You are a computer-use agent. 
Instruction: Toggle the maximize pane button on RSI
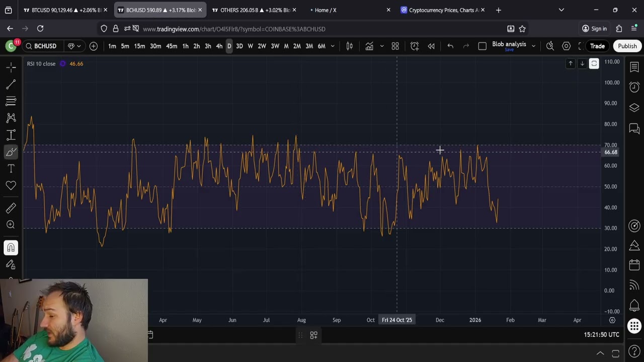[594, 64]
